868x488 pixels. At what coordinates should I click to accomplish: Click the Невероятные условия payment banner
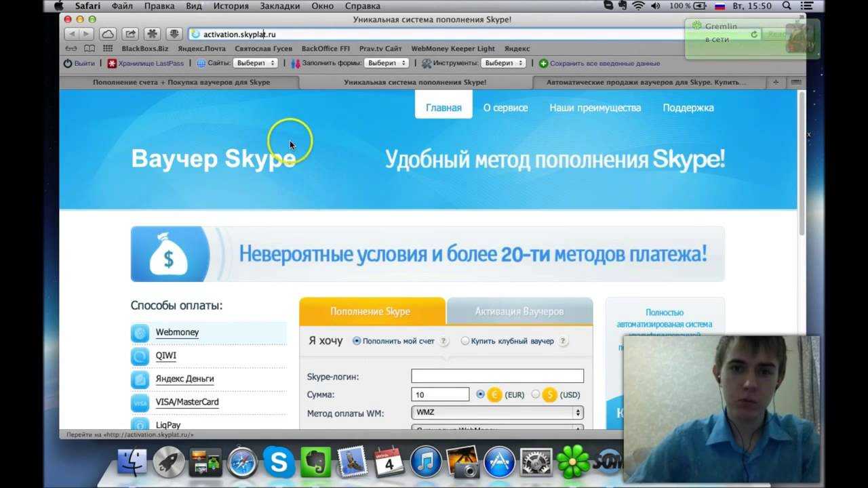click(427, 254)
